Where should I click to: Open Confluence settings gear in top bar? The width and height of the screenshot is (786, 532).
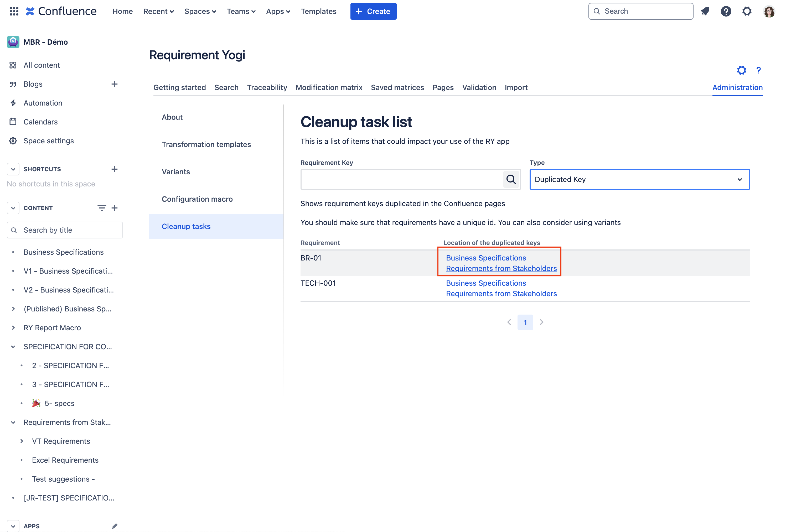point(747,11)
